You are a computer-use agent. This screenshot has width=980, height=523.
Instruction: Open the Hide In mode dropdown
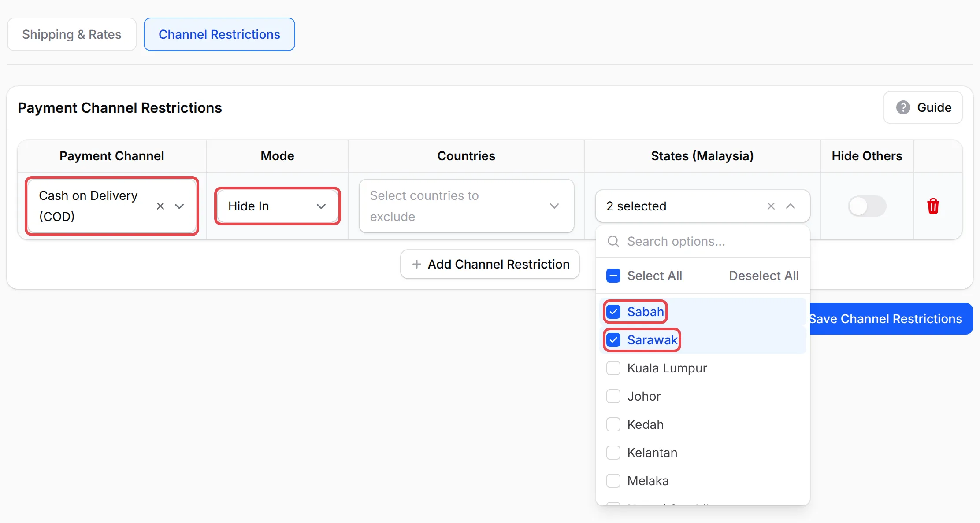277,206
